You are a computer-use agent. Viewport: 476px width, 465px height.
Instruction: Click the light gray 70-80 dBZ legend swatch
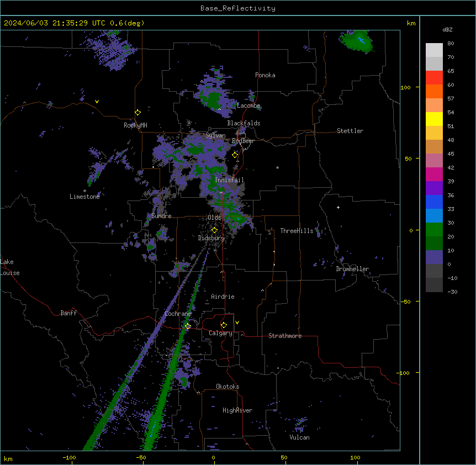pyautogui.click(x=434, y=50)
